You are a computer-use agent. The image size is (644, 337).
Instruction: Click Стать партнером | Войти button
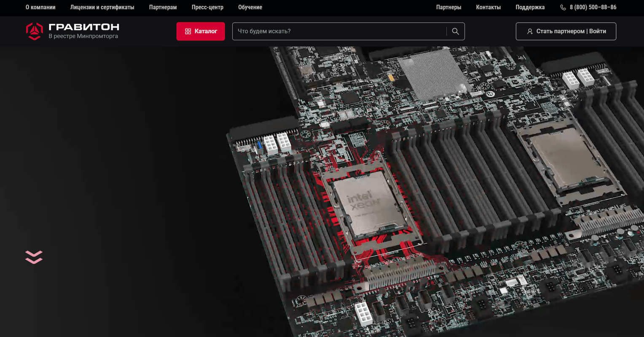pyautogui.click(x=566, y=31)
